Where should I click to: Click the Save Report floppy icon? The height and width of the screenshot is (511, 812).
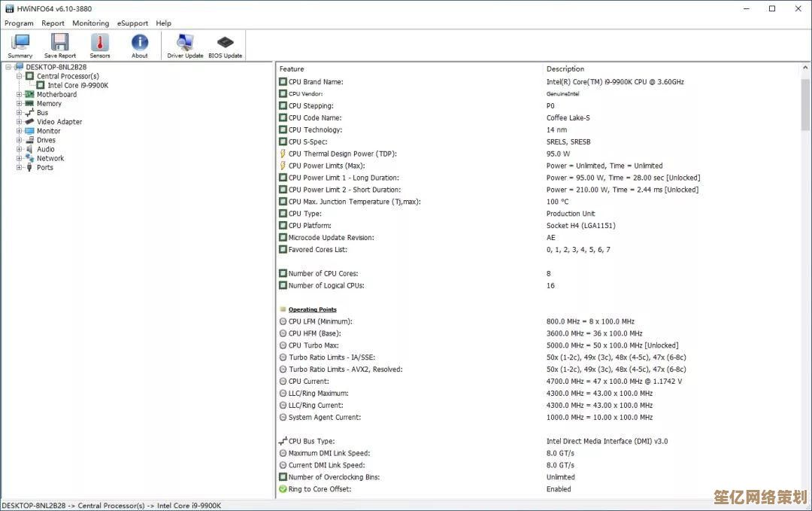(60, 44)
